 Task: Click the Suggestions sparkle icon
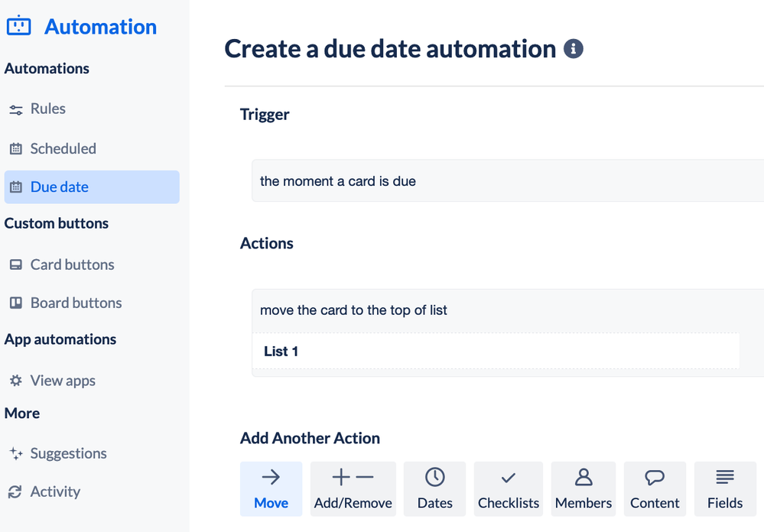[15, 454]
